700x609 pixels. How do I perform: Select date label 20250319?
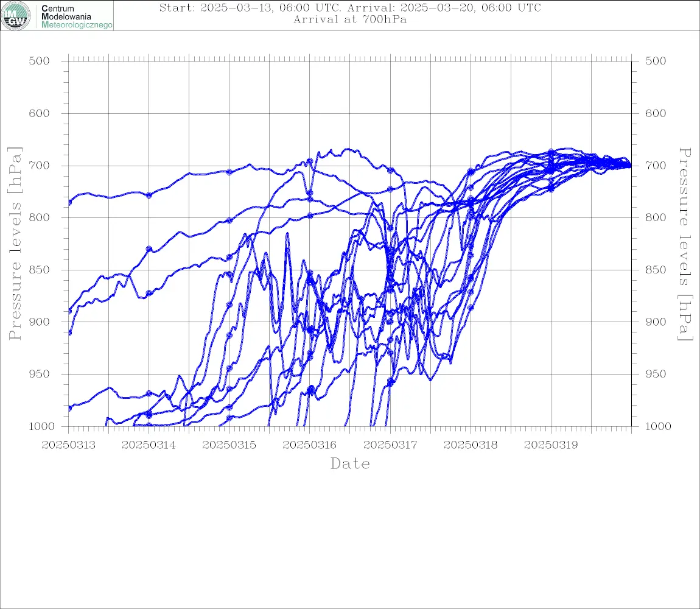(550, 445)
